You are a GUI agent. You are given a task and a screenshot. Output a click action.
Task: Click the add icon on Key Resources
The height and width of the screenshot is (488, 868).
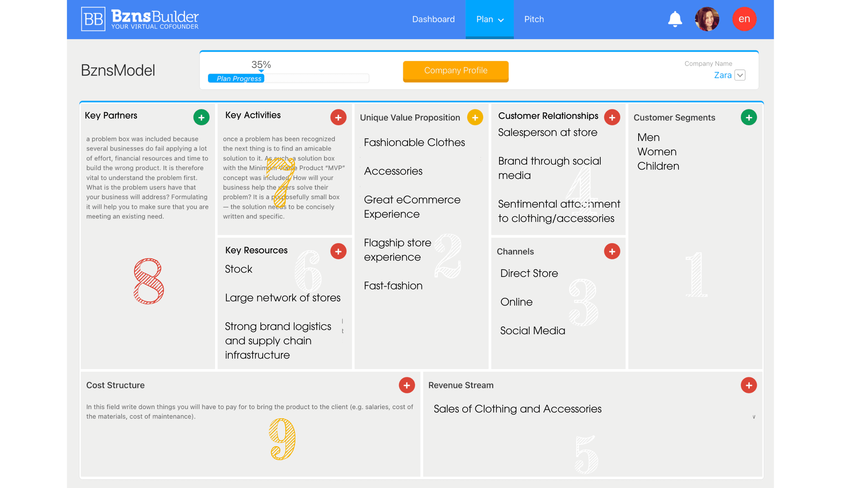pyautogui.click(x=339, y=251)
